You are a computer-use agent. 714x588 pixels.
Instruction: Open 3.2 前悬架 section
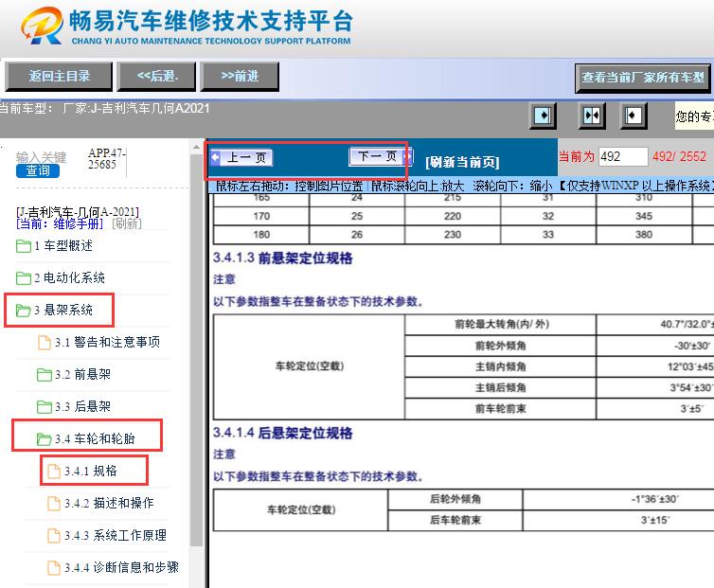pyautogui.click(x=83, y=374)
